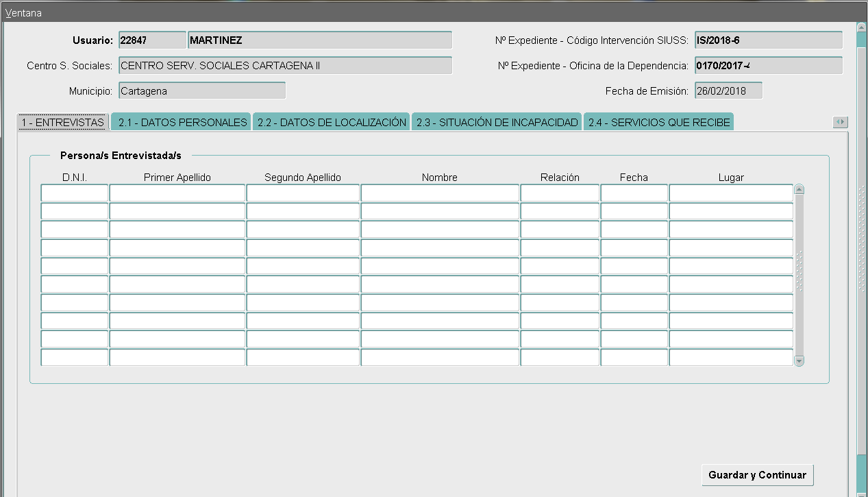Click the first row Lugar field

click(x=731, y=193)
